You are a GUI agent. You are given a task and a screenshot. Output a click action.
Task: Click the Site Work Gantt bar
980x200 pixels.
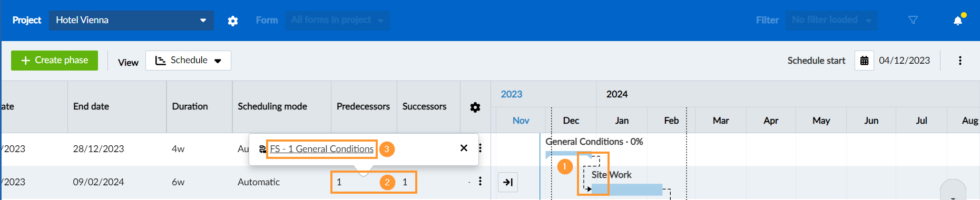tap(626, 189)
